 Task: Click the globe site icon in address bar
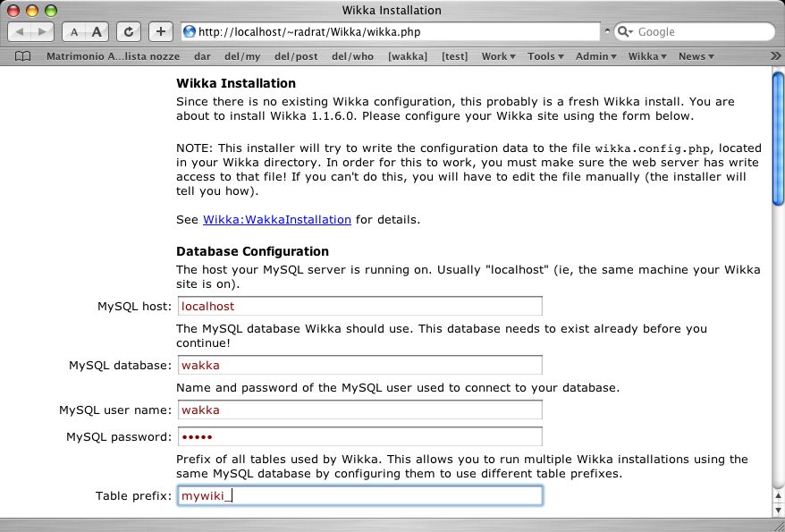[x=190, y=32]
